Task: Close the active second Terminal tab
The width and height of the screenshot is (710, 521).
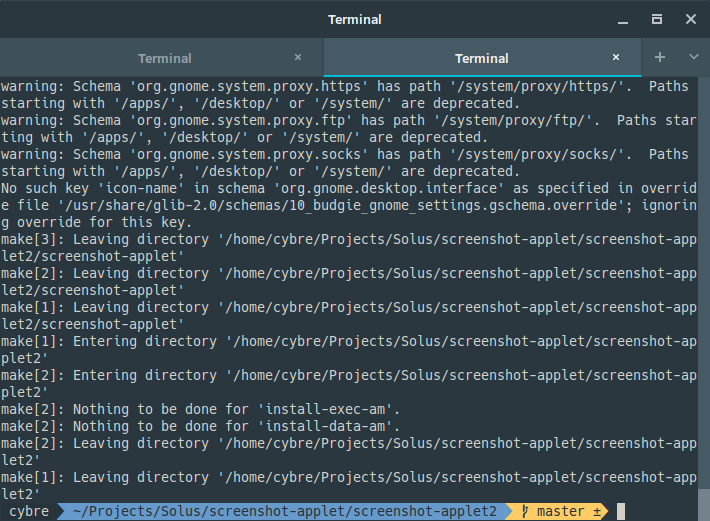Action: (616, 57)
